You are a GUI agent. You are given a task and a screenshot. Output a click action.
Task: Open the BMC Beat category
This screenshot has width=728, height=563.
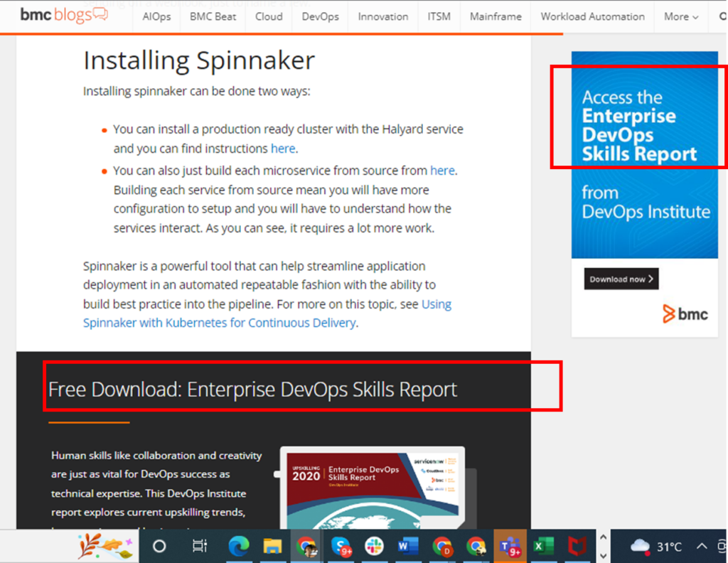(213, 17)
